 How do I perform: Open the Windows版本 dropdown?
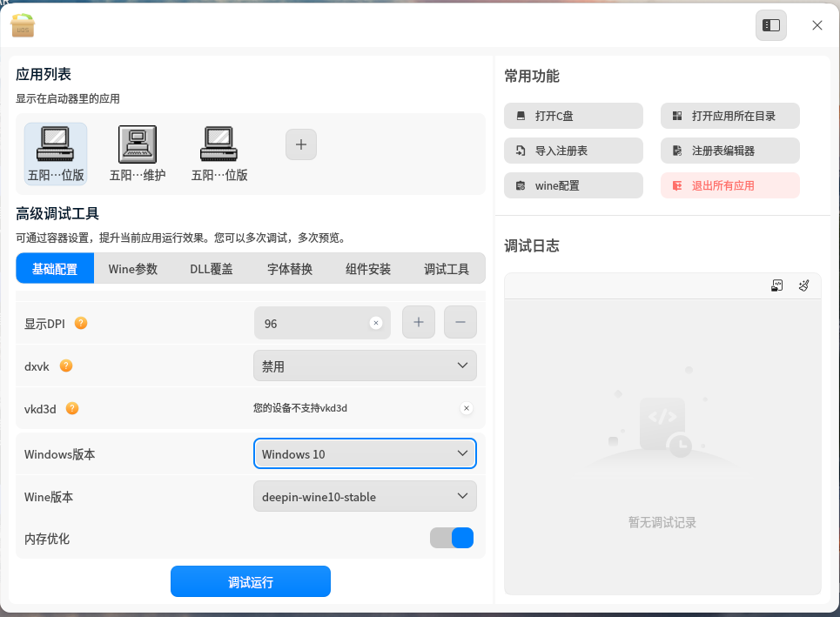pyautogui.click(x=365, y=453)
